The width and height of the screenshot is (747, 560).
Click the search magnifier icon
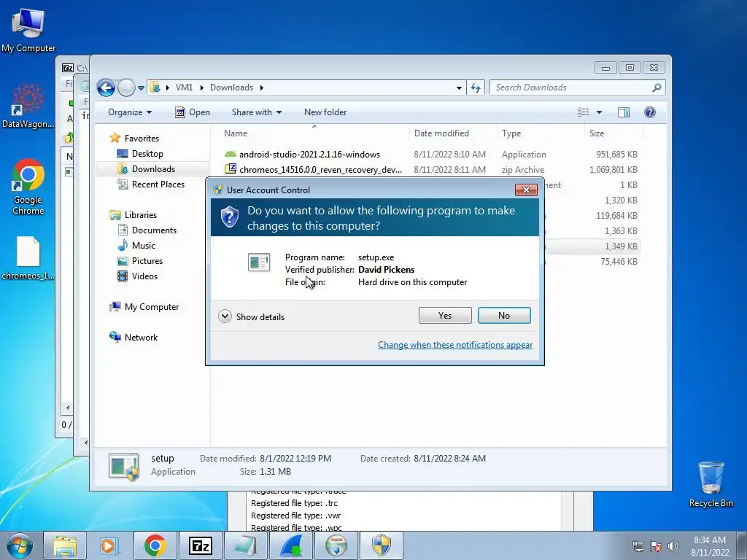(657, 87)
